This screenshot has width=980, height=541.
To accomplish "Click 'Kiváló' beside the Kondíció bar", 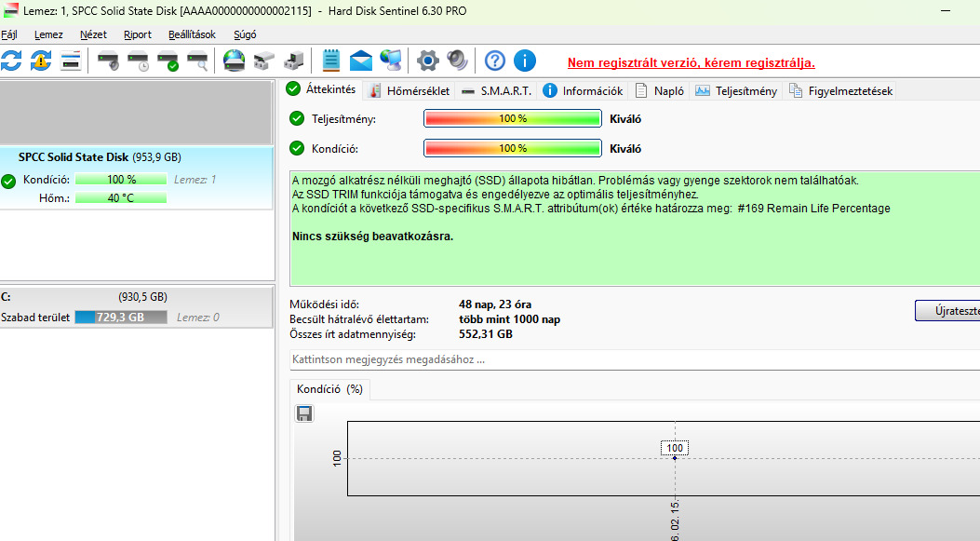I will click(625, 149).
